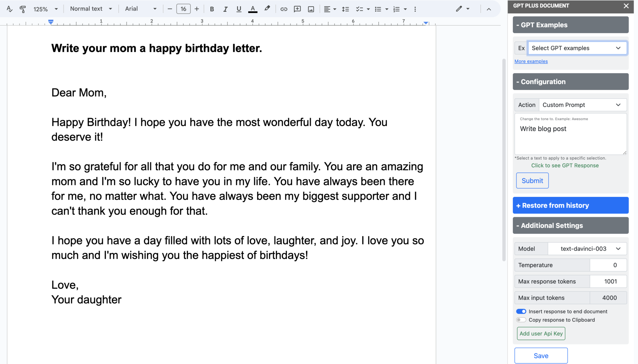Viewport: 638px width, 364px height.
Task: Click the insert link icon
Action: (283, 9)
